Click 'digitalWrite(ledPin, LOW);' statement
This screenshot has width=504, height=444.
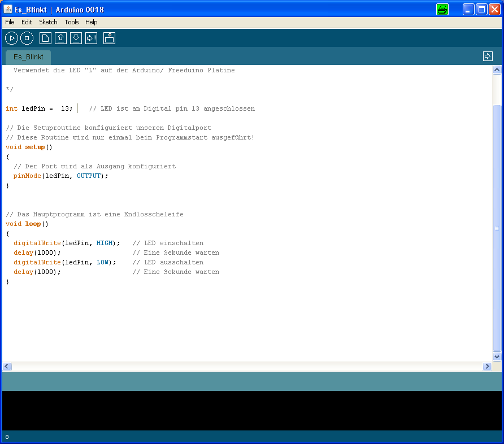[x=64, y=263]
